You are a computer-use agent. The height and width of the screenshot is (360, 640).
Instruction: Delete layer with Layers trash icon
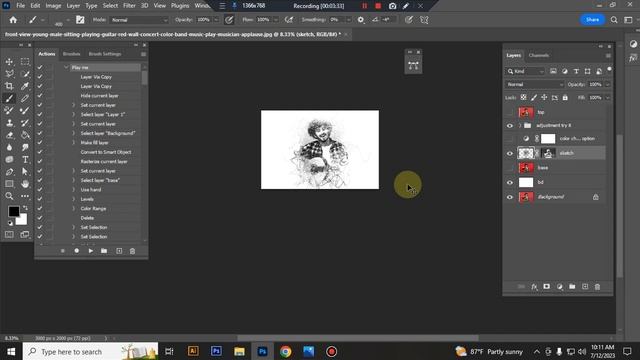point(598,287)
